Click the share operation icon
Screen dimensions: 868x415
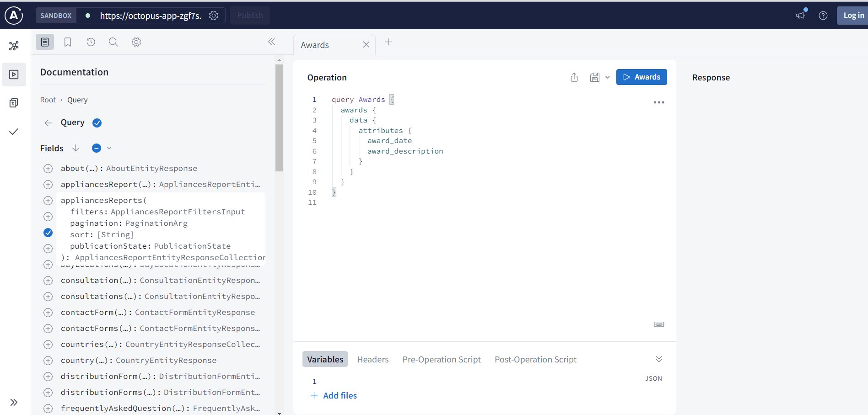[574, 77]
